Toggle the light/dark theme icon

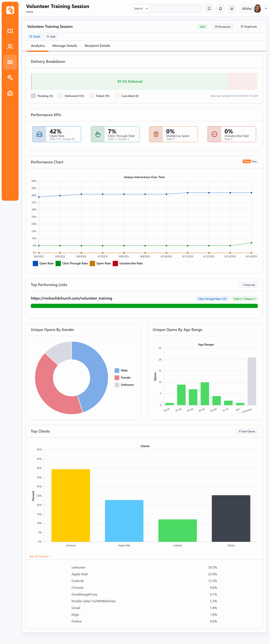[x=232, y=8]
